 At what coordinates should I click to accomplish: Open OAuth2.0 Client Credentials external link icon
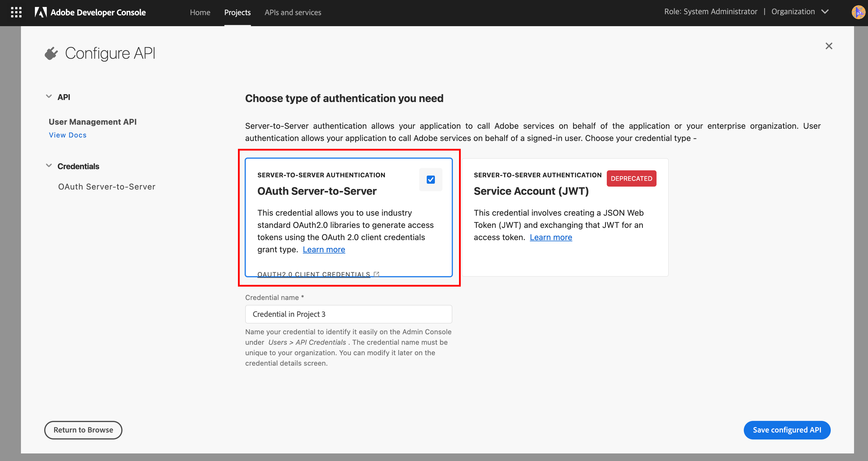pyautogui.click(x=376, y=274)
